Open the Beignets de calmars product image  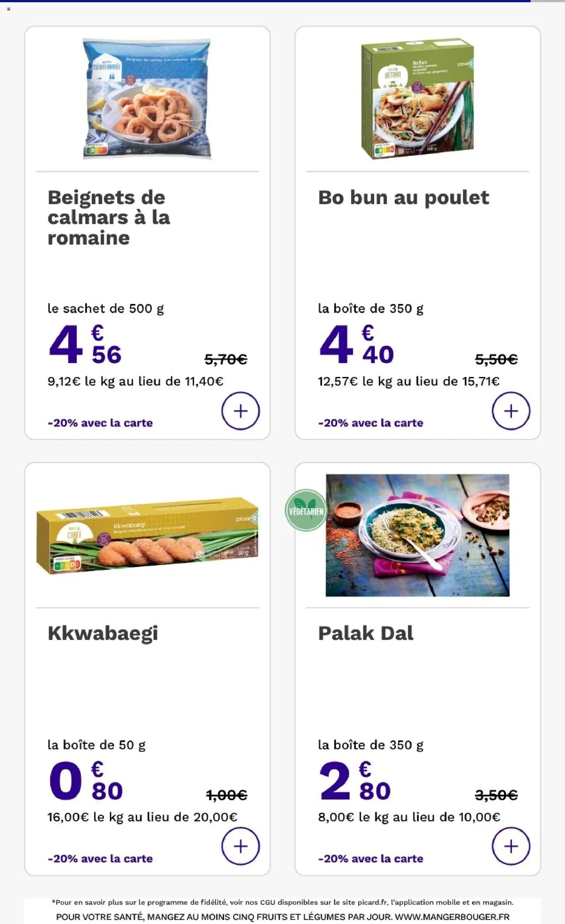click(147, 99)
